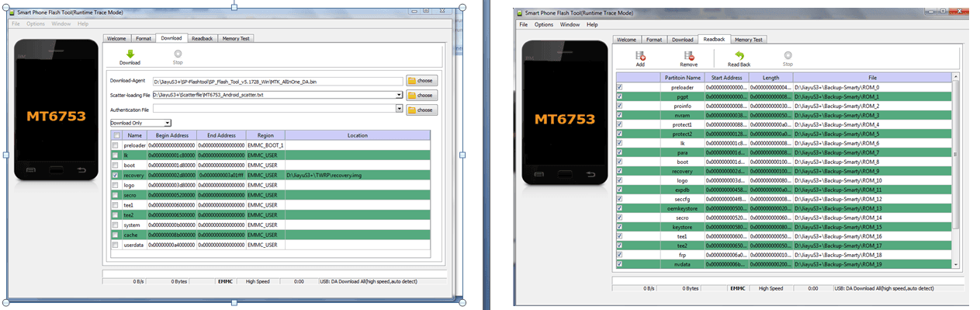
Task: Open Memory Test tab in the Readback window
Action: pyautogui.click(x=748, y=40)
